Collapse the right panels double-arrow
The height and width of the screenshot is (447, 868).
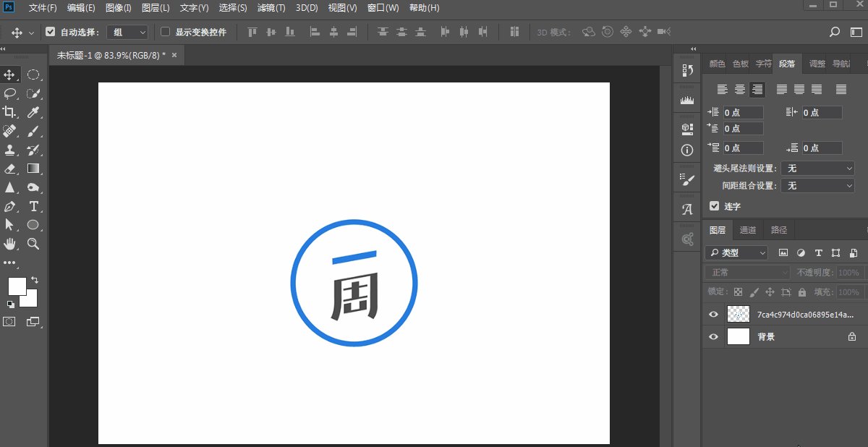[x=694, y=48]
